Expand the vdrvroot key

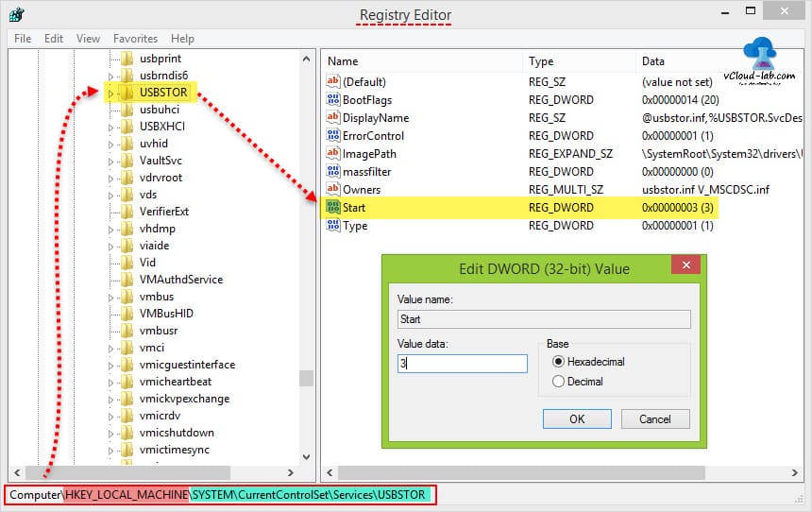(x=110, y=179)
